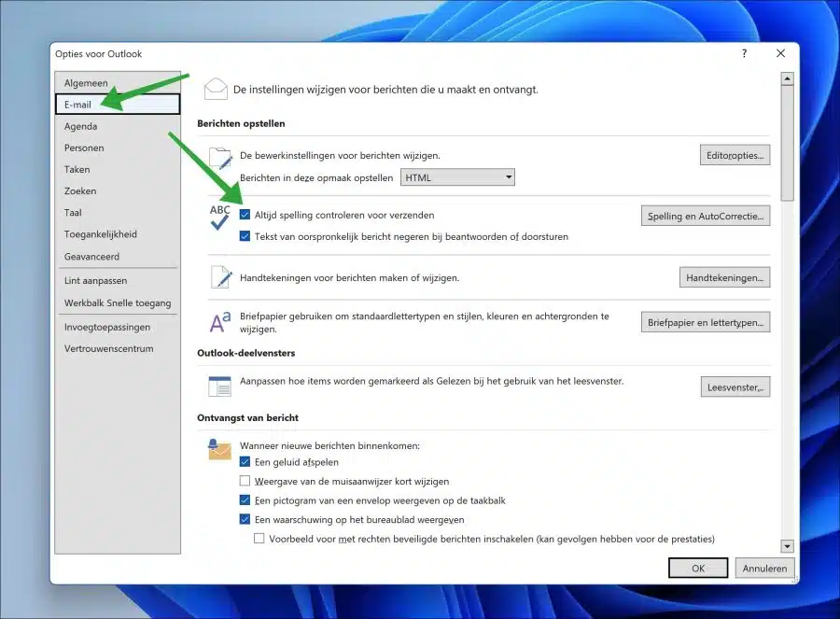Viewport: 840px width, 619px height.
Task: Open the Invoegtoepassingen category
Action: coord(118,327)
